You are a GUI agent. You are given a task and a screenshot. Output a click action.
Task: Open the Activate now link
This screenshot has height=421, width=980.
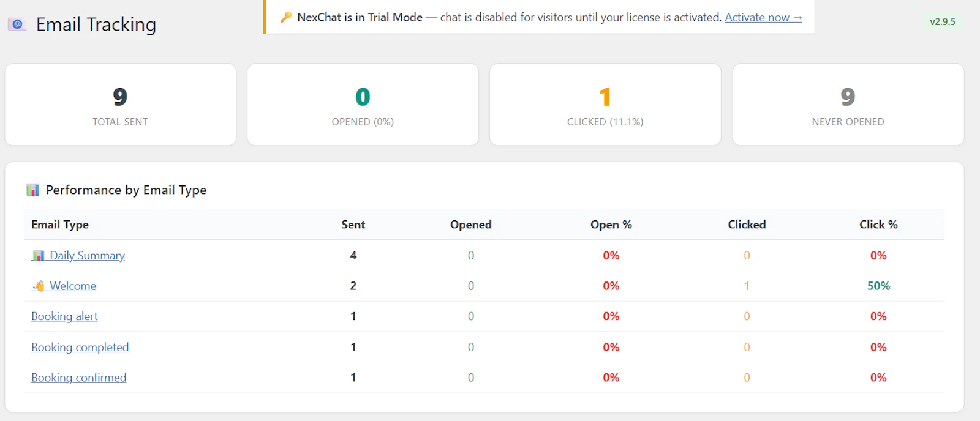click(763, 17)
